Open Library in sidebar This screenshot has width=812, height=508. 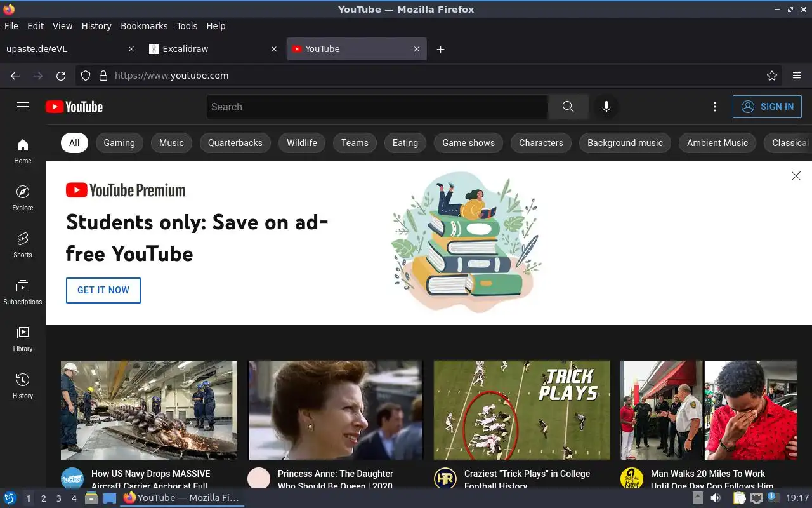23,339
